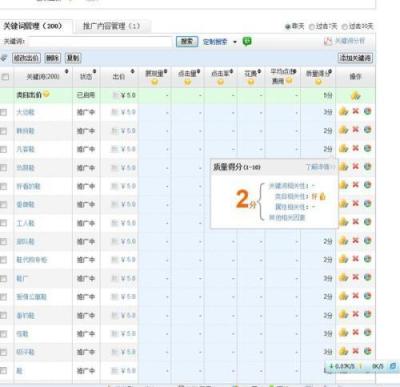Choose the 昨天 date range radio
The width and height of the screenshot is (400, 387).
point(288,27)
